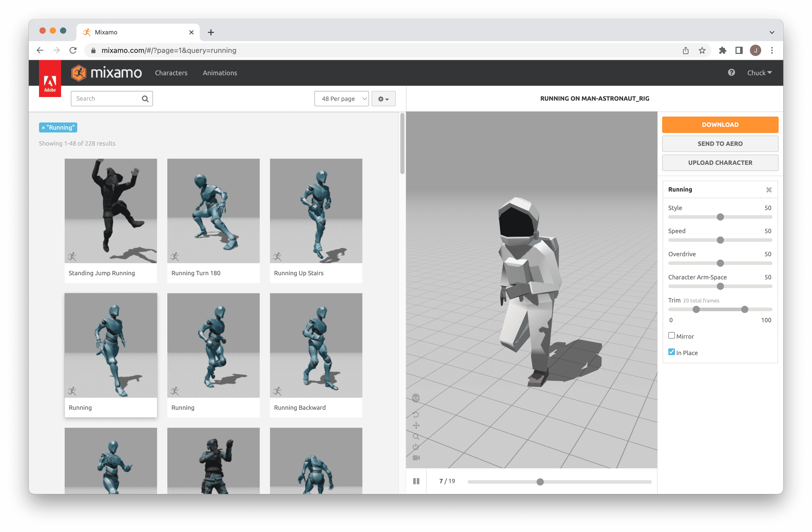This screenshot has width=812, height=532.
Task: Open the Animations tab
Action: pos(220,73)
